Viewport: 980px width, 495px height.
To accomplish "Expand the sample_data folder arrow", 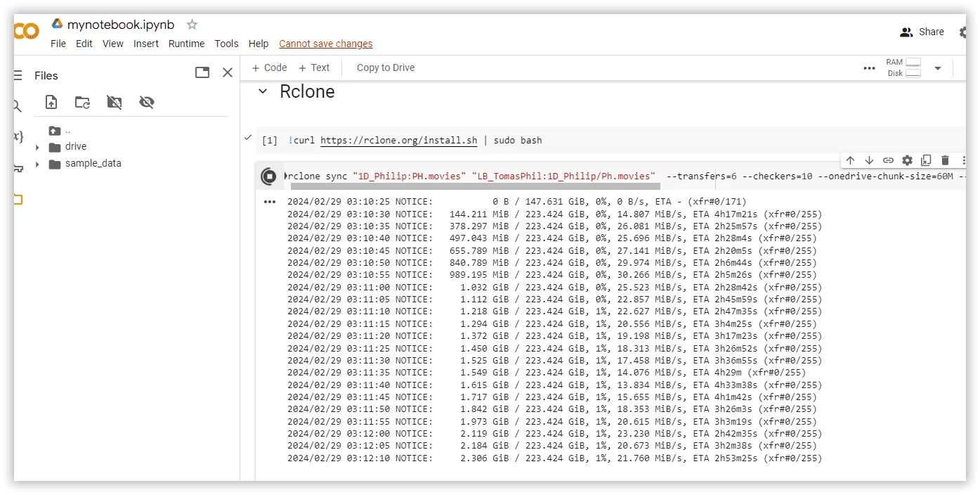I will (x=37, y=165).
